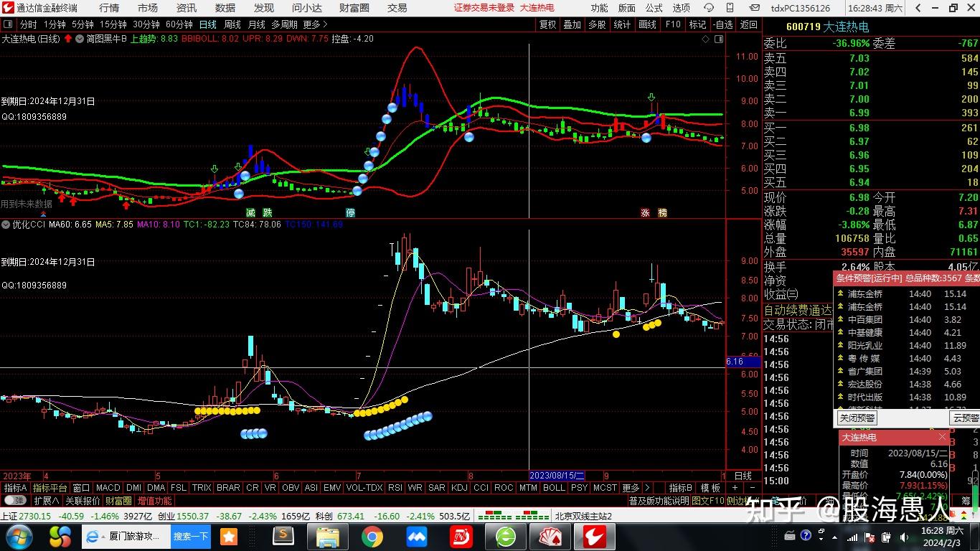
Task: Select the 指标A tab
Action: point(15,488)
